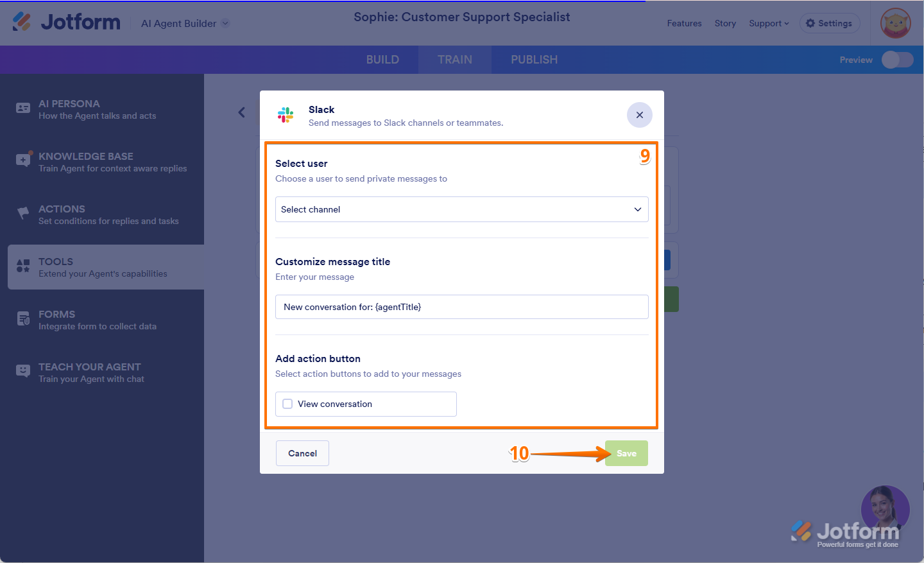The height and width of the screenshot is (563, 924).
Task: Click the Customize message title heading
Action: 332,262
